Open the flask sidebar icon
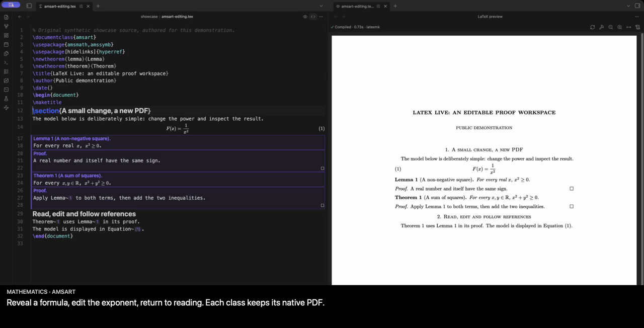This screenshot has width=644, height=328. click(x=6, y=99)
